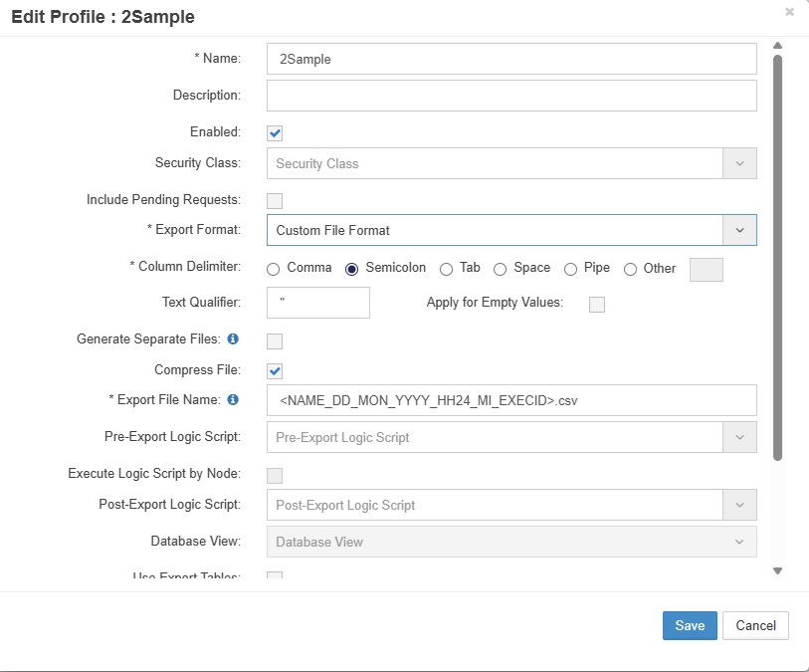The image size is (809, 672).
Task: Check the Generate Separate Files box
Action: click(273, 339)
